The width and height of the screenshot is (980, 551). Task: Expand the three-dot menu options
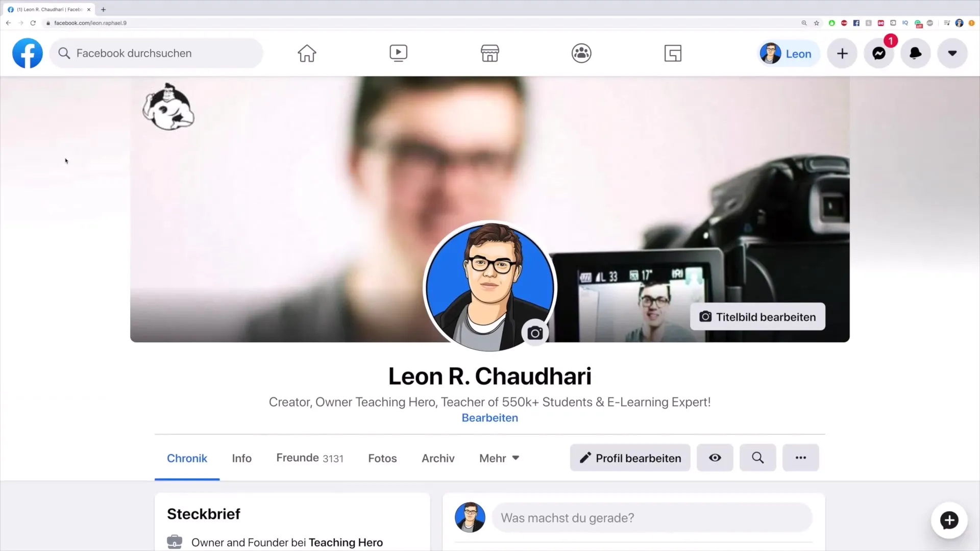click(801, 458)
